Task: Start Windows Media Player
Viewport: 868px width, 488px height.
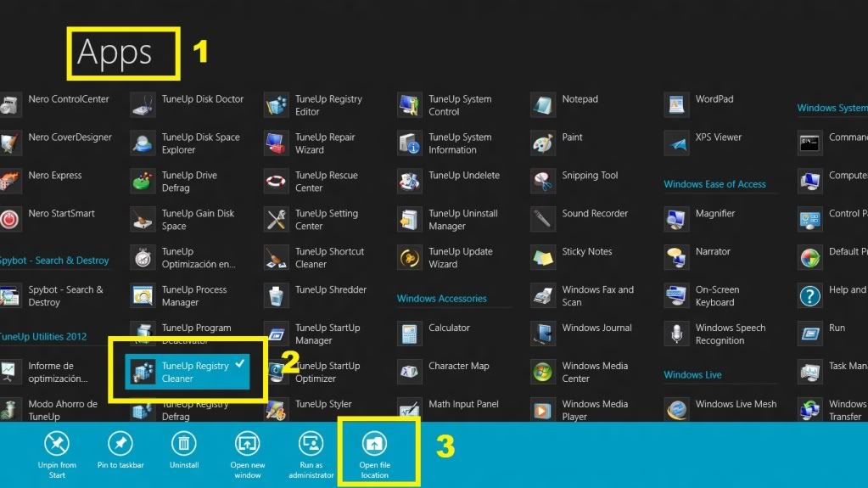Action: pyautogui.click(x=543, y=410)
